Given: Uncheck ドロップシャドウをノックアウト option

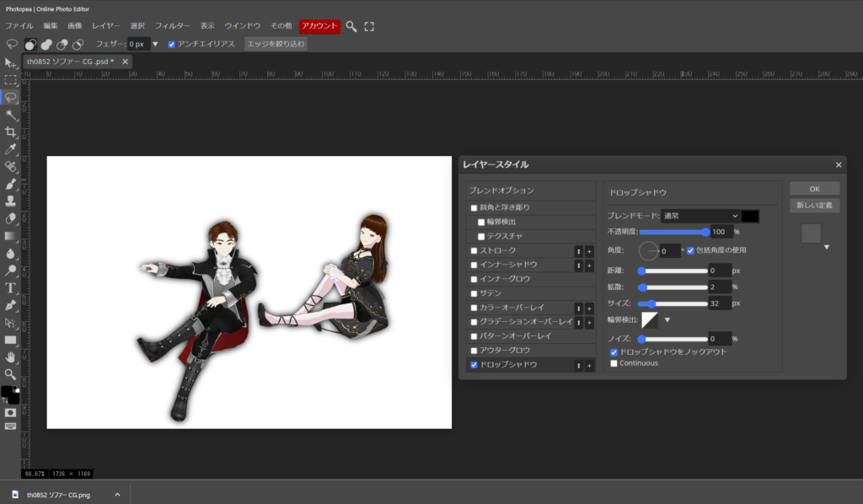Looking at the screenshot, I should (614, 351).
